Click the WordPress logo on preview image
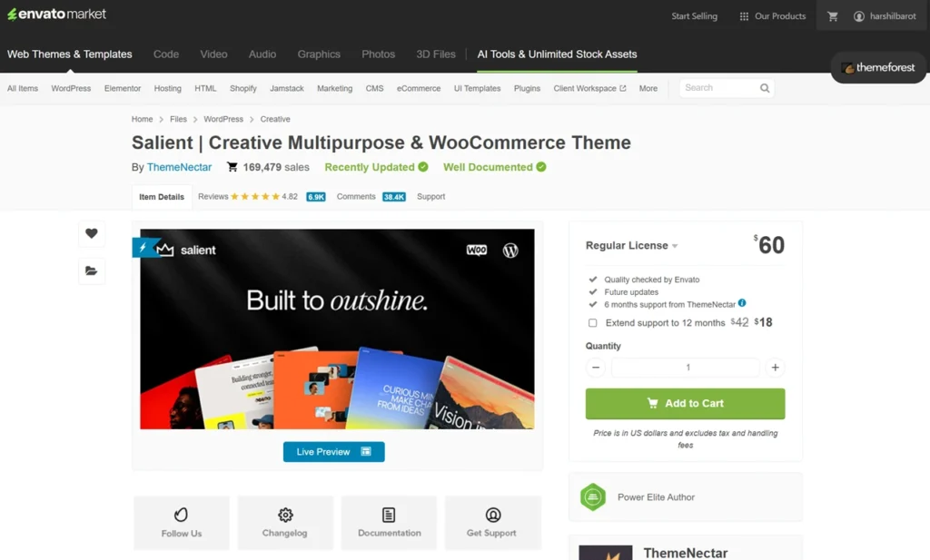Image resolution: width=930 pixels, height=560 pixels. (x=510, y=251)
